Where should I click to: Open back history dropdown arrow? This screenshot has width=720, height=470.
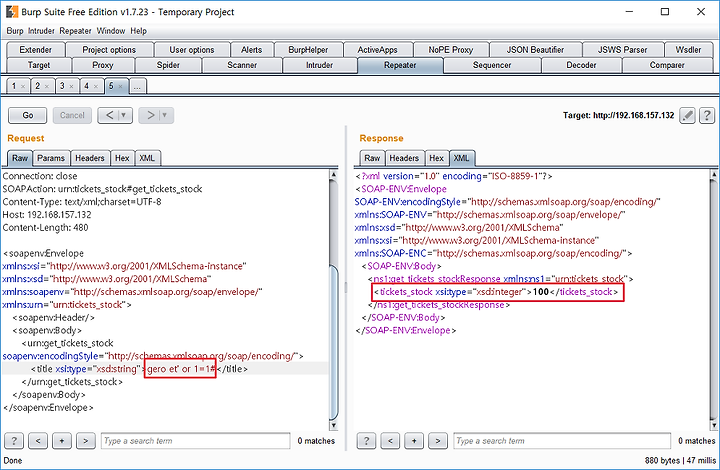124,115
